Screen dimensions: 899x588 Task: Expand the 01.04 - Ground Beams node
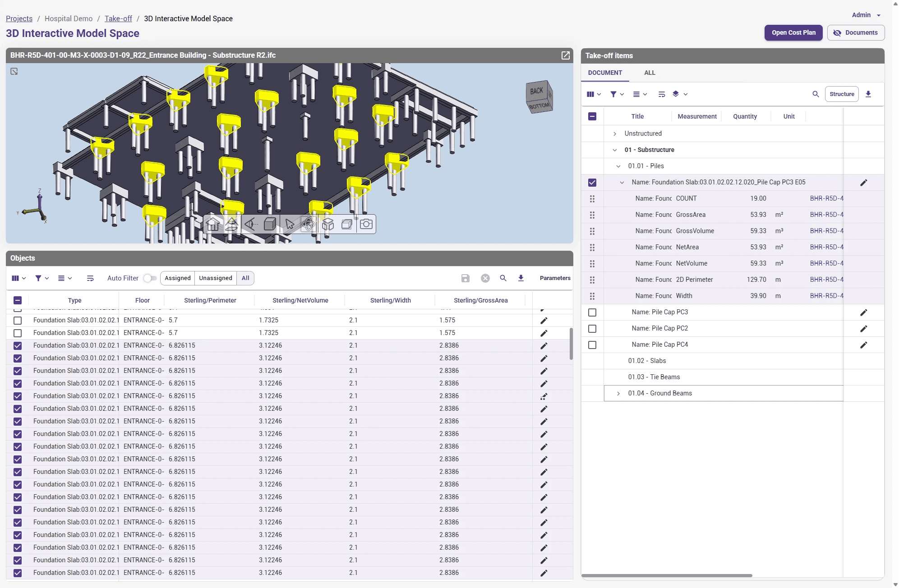[x=618, y=394]
